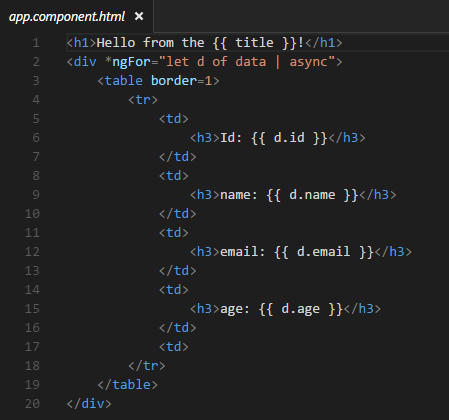
Task: Click the "email:" label text
Action: (243, 252)
